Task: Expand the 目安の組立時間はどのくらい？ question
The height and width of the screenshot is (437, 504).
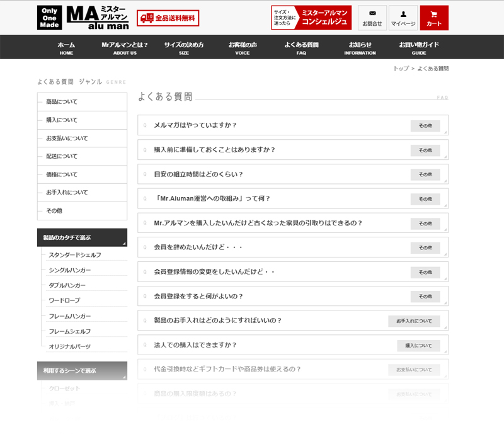Action: 198,174
